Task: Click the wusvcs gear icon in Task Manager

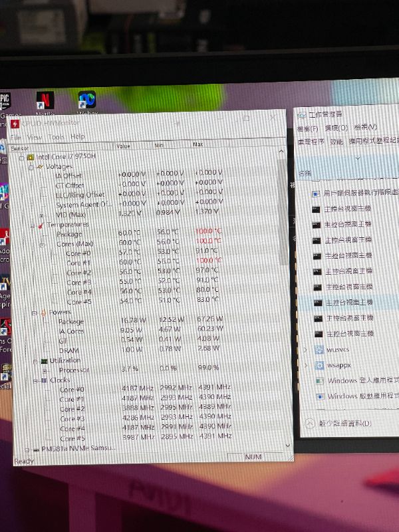Action: pos(319,350)
